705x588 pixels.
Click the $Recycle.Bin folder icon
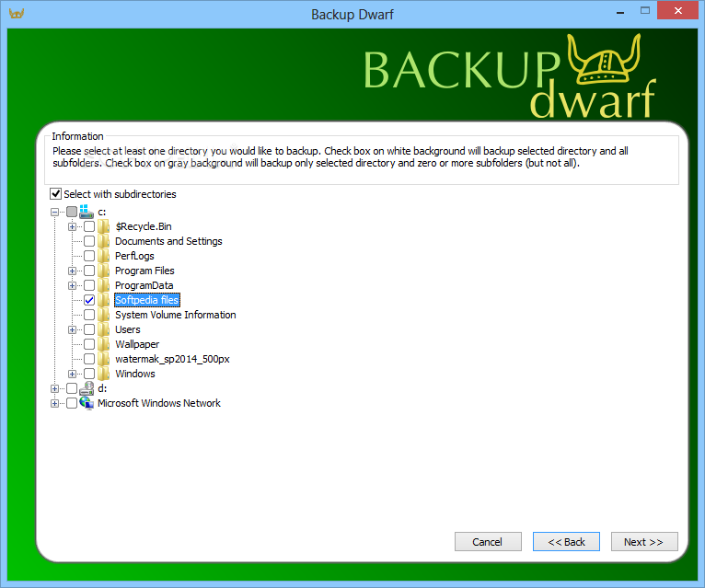(104, 226)
